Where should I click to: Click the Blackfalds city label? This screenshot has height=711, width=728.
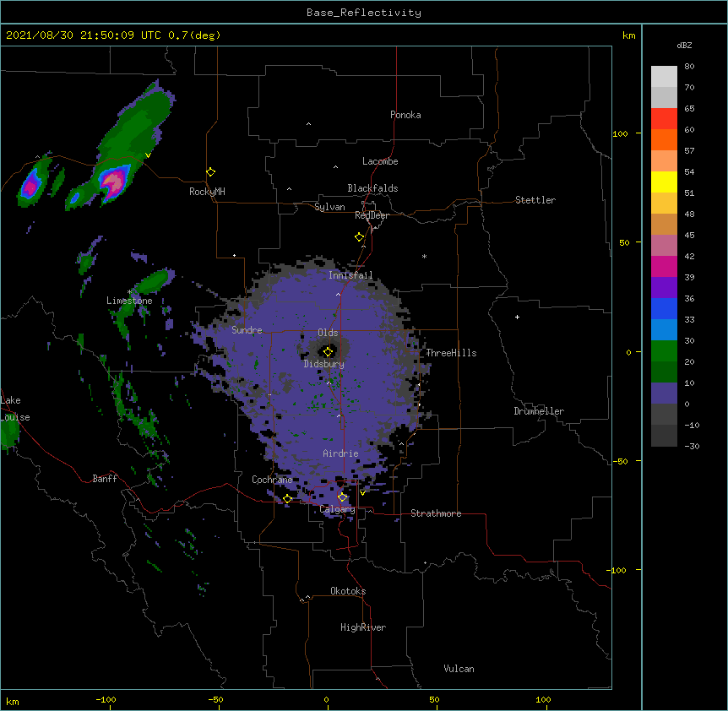point(372,188)
